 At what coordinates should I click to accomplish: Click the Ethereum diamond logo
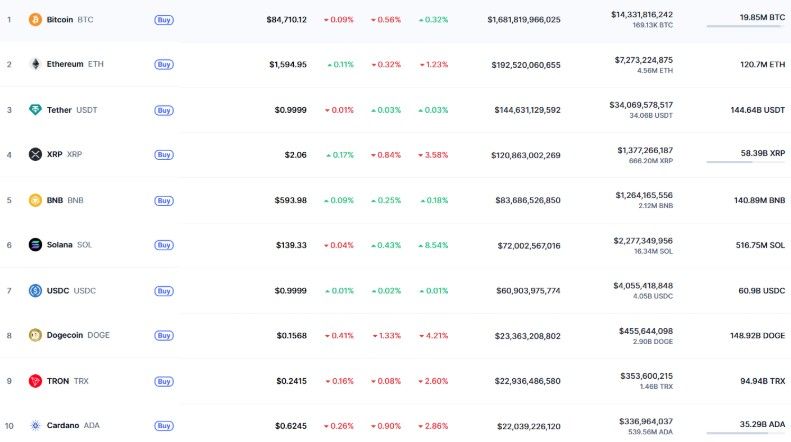(x=35, y=64)
